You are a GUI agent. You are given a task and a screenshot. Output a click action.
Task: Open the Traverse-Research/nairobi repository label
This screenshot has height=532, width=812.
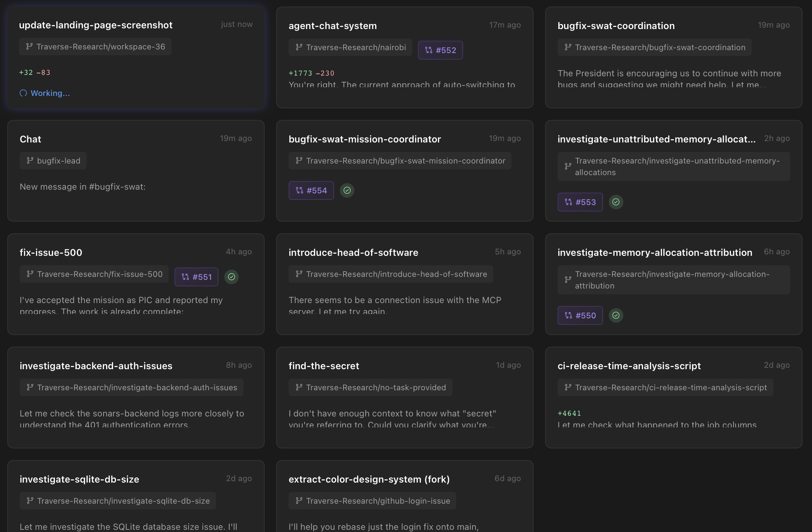pos(350,47)
